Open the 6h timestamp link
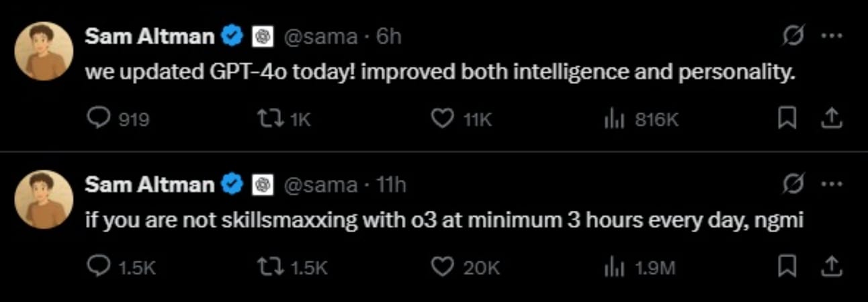This screenshot has height=302, width=868. 388,36
